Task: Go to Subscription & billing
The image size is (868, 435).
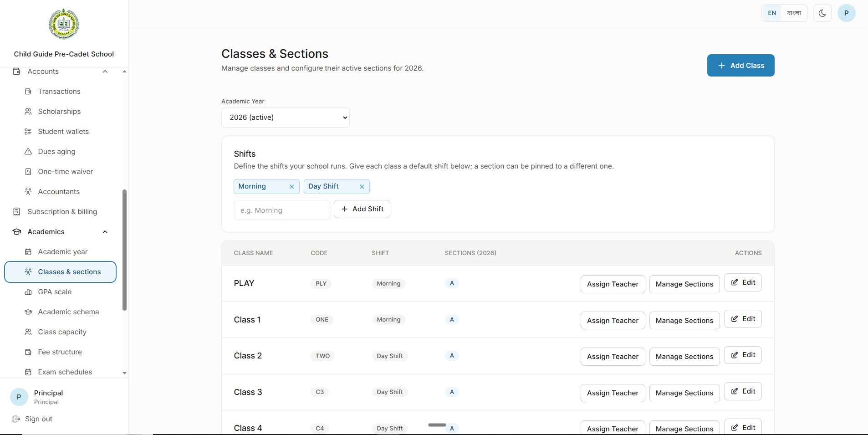Action: tap(61, 212)
